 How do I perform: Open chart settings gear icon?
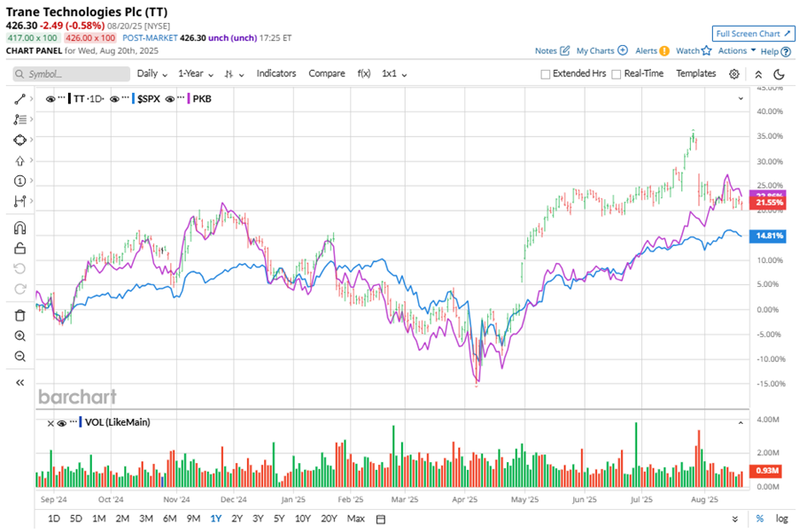[733, 74]
